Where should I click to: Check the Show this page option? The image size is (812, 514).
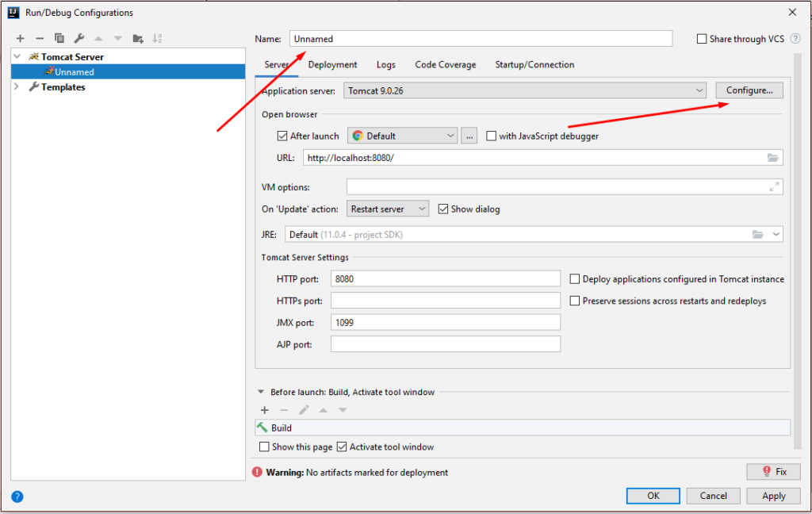(x=265, y=447)
